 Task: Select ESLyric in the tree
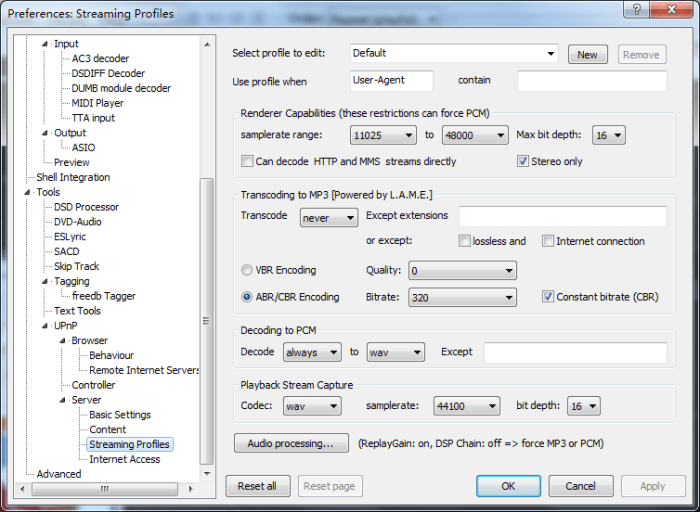tap(70, 237)
